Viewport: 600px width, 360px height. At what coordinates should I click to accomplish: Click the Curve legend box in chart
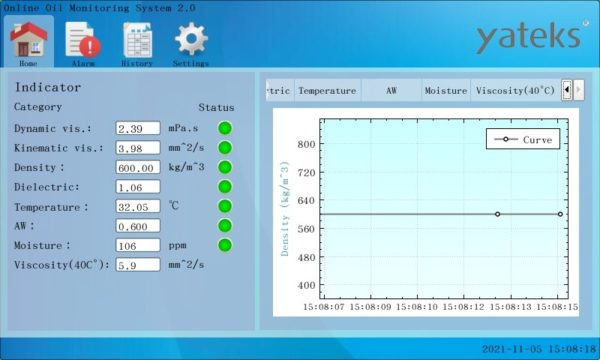(523, 139)
